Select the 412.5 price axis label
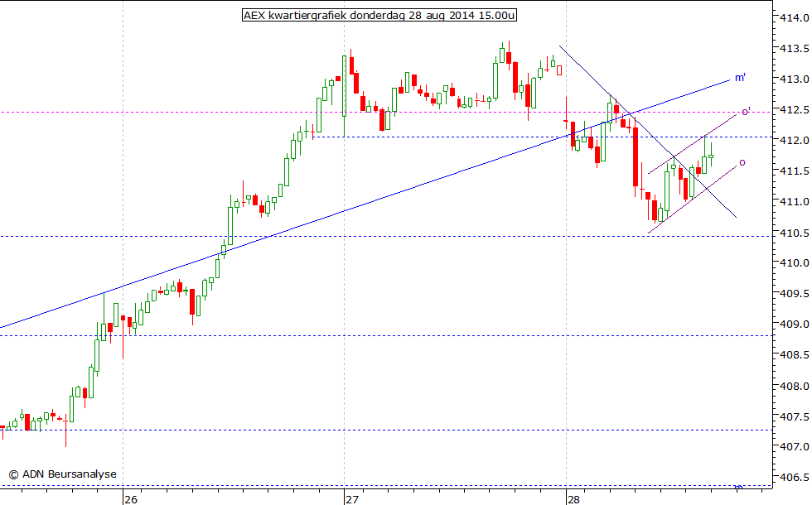Image resolution: width=812 pixels, height=505 pixels. click(x=795, y=109)
